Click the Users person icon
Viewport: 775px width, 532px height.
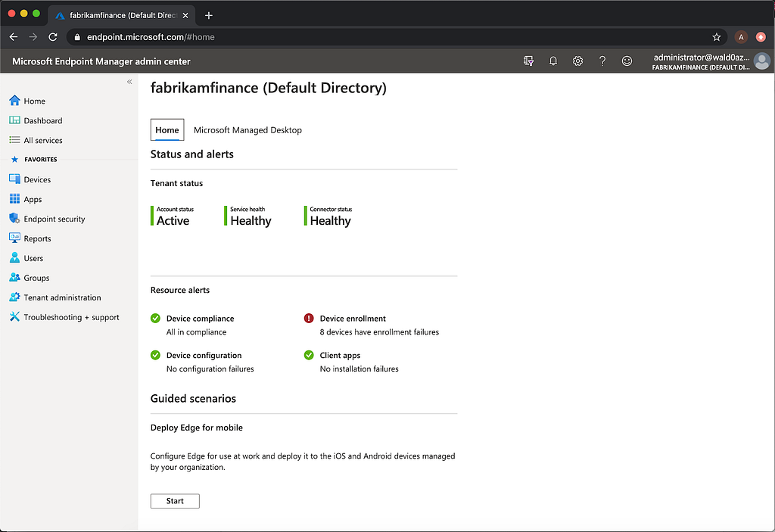(x=14, y=257)
